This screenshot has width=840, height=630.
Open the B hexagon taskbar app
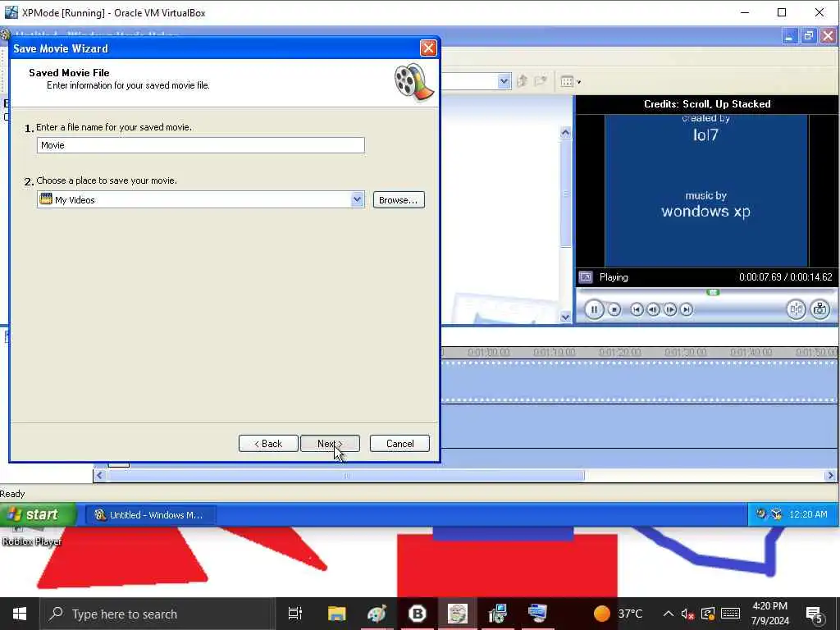pyautogui.click(x=418, y=614)
